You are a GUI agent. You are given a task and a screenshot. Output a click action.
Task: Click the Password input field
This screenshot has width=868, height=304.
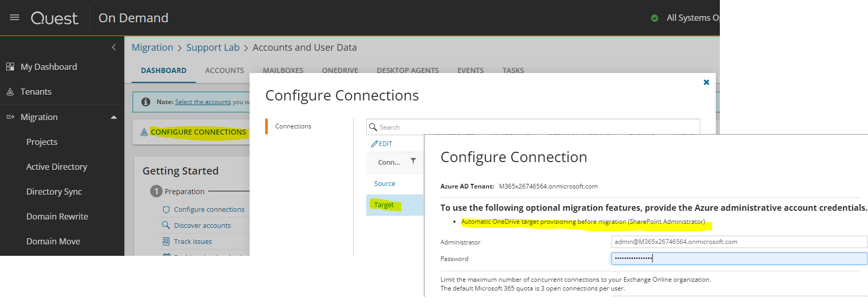[x=739, y=258]
